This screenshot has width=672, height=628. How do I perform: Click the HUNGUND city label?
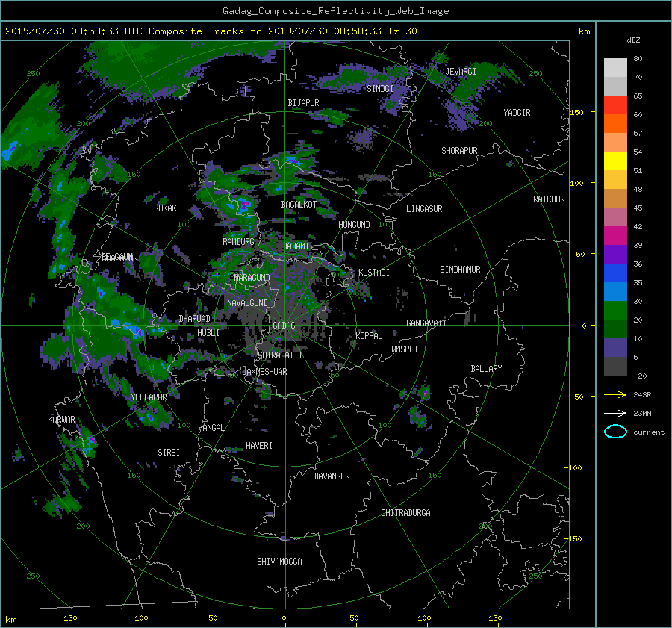tap(354, 225)
